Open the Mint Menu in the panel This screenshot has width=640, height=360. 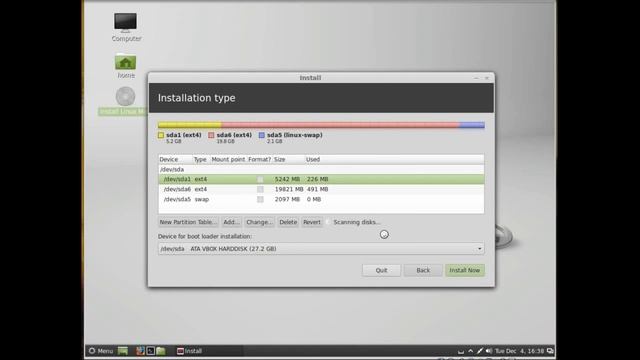pyautogui.click(x=101, y=351)
